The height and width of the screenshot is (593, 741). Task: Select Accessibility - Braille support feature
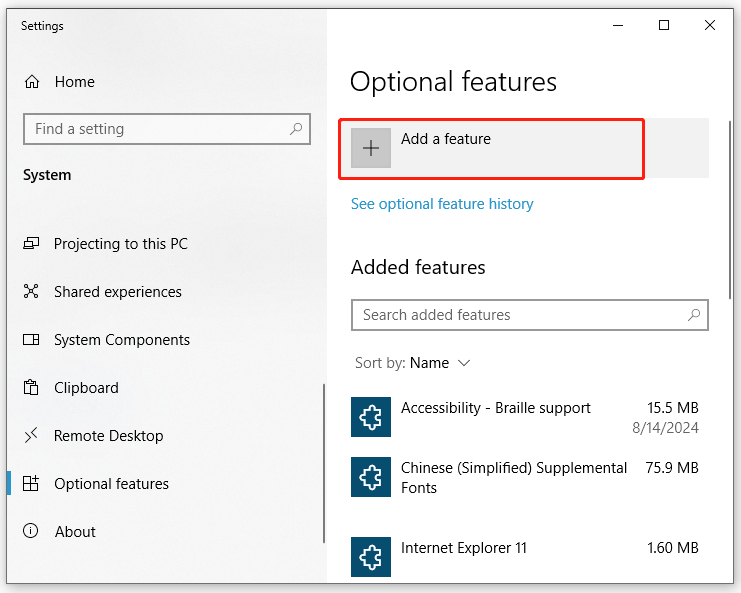495,408
